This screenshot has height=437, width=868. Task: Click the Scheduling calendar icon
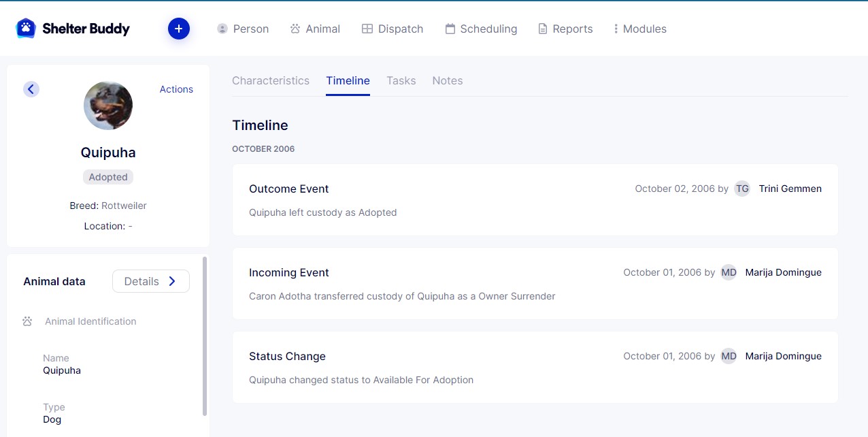(x=449, y=29)
